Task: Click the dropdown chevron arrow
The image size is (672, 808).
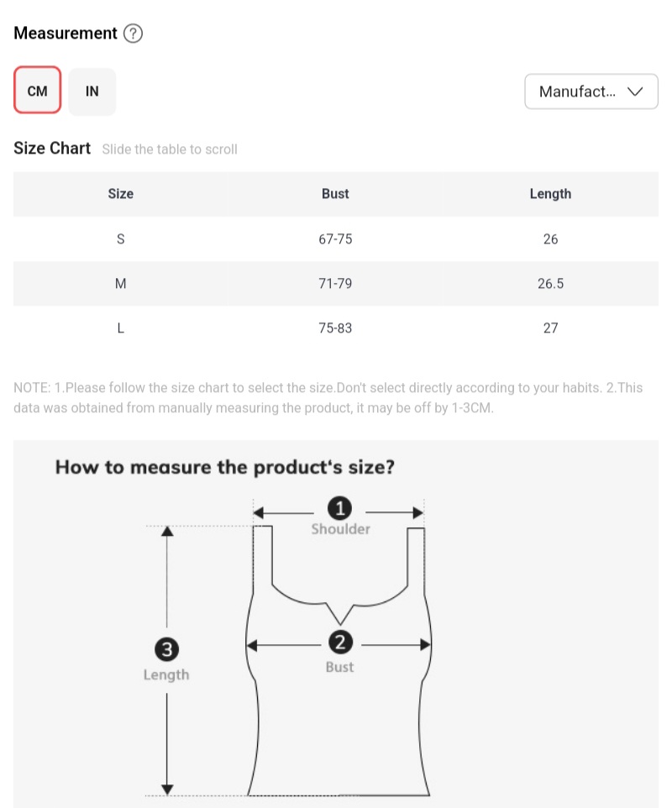Action: 636,92
